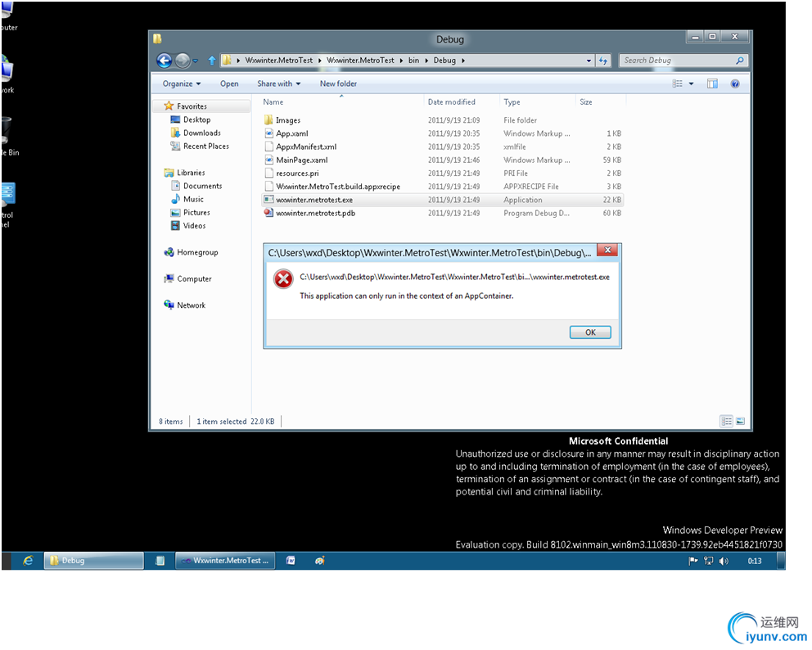The height and width of the screenshot is (650, 812).
Task: Click the Up folder arrow icon
Action: [212, 61]
